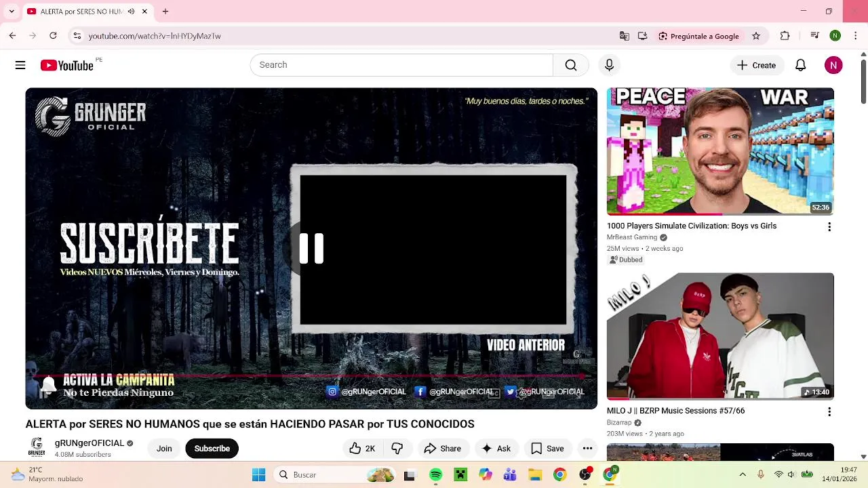Close the current YouTube tab

pyautogui.click(x=144, y=12)
